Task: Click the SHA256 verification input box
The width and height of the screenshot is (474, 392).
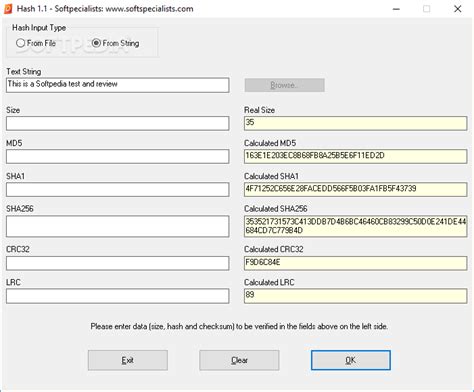Action: point(117,226)
